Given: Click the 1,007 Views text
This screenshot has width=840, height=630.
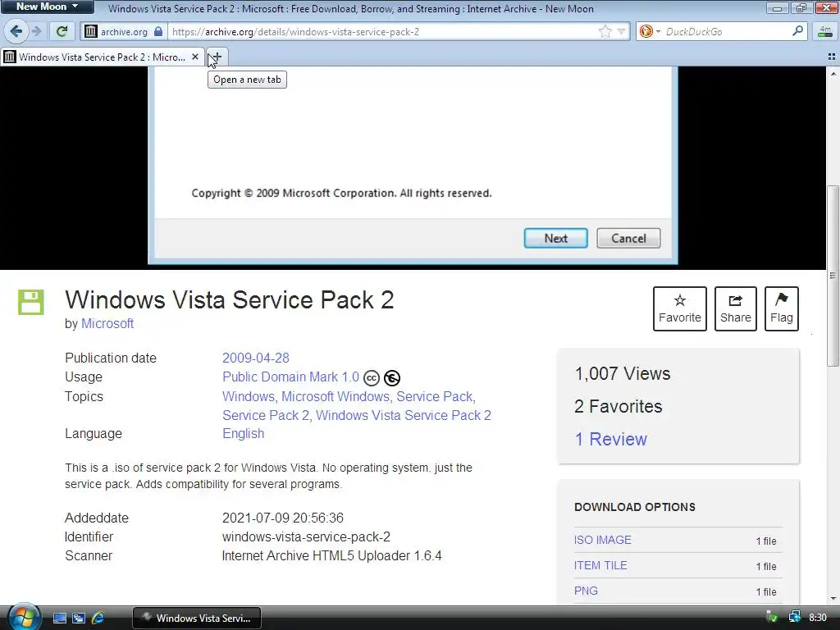Looking at the screenshot, I should point(622,373).
